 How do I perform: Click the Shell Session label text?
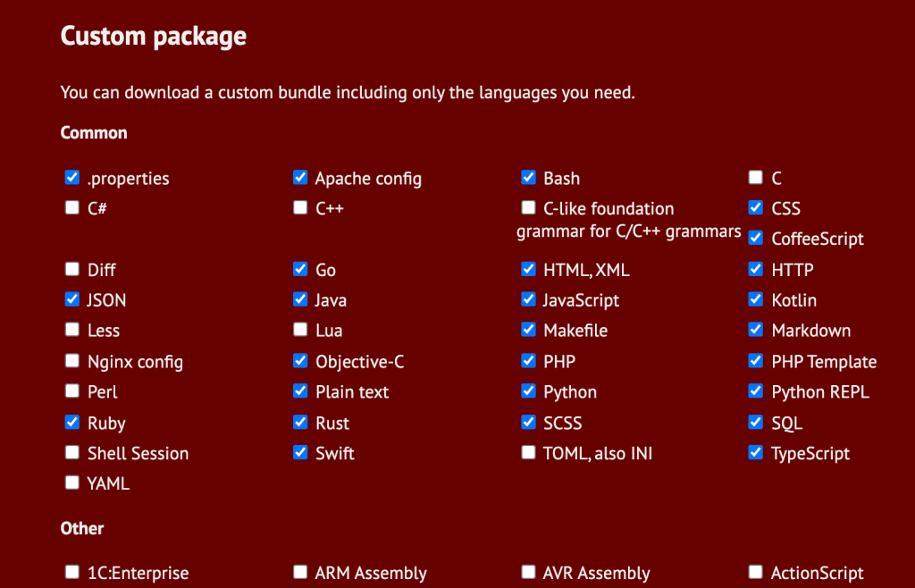point(138,453)
